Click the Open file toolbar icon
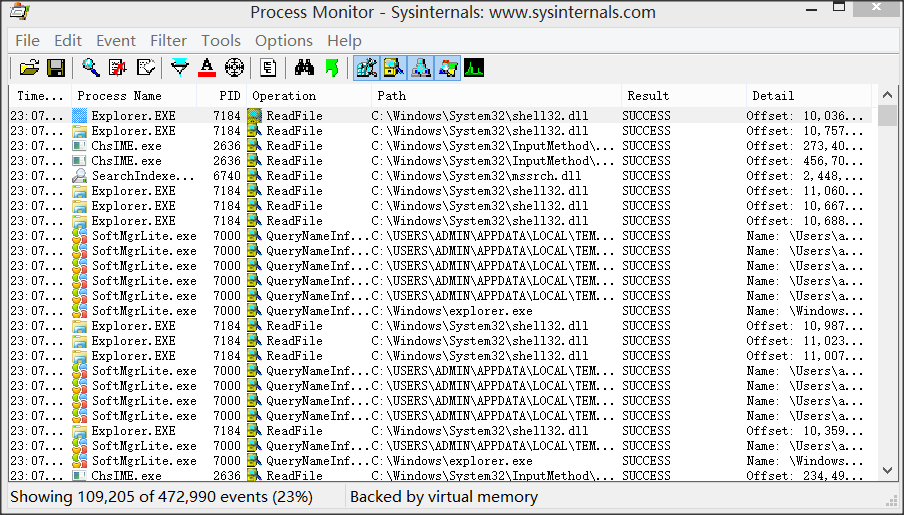The width and height of the screenshot is (904, 515). pyautogui.click(x=29, y=68)
